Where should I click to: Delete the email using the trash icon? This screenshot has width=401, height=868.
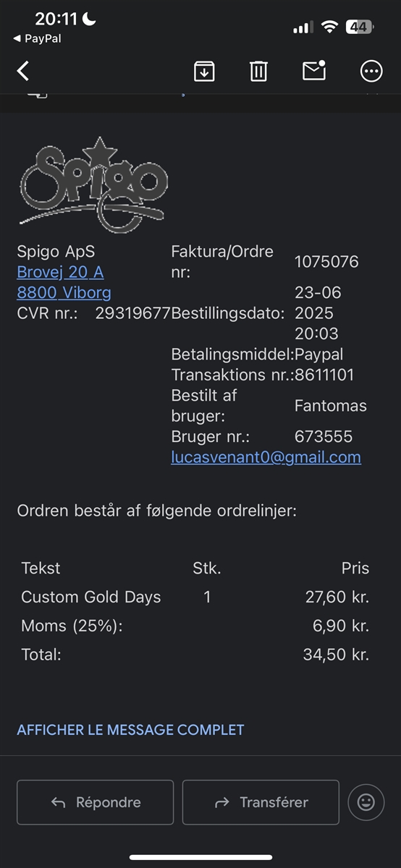(258, 71)
